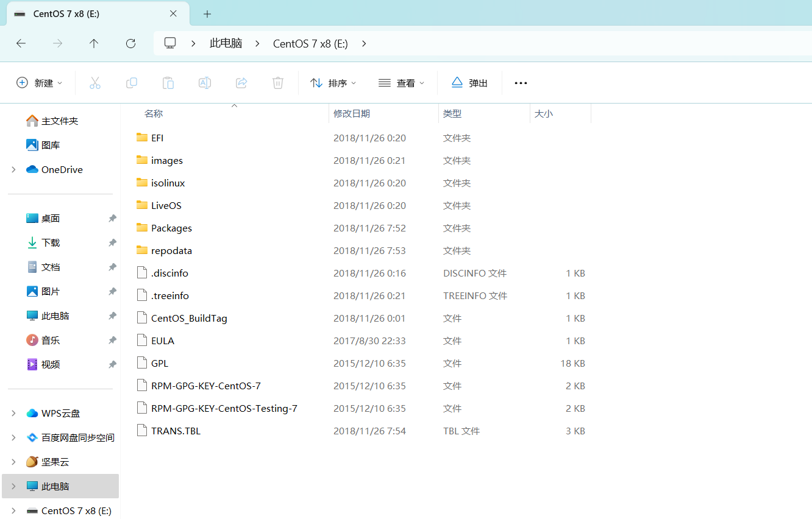Open 主文件夹 in navigation pane
Image resolution: width=812 pixels, height=519 pixels.
point(60,121)
